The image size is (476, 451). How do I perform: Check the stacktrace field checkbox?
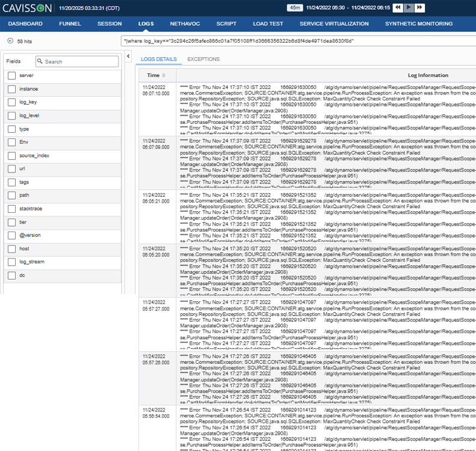(x=11, y=209)
